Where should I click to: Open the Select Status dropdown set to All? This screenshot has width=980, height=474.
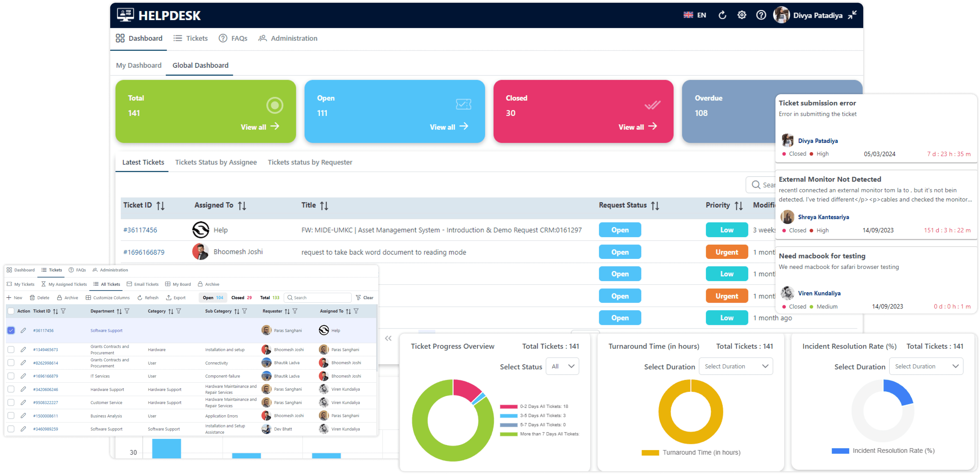(x=562, y=366)
